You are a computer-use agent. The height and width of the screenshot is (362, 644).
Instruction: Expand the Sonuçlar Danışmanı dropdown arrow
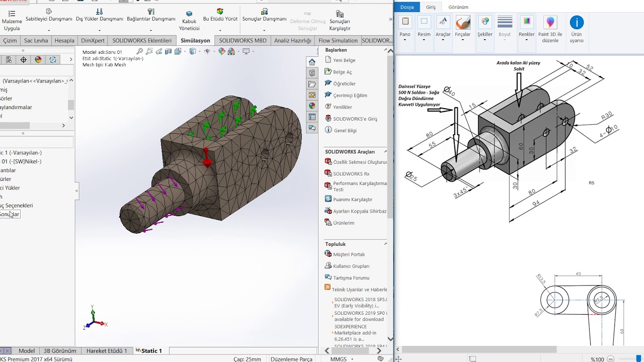click(264, 30)
